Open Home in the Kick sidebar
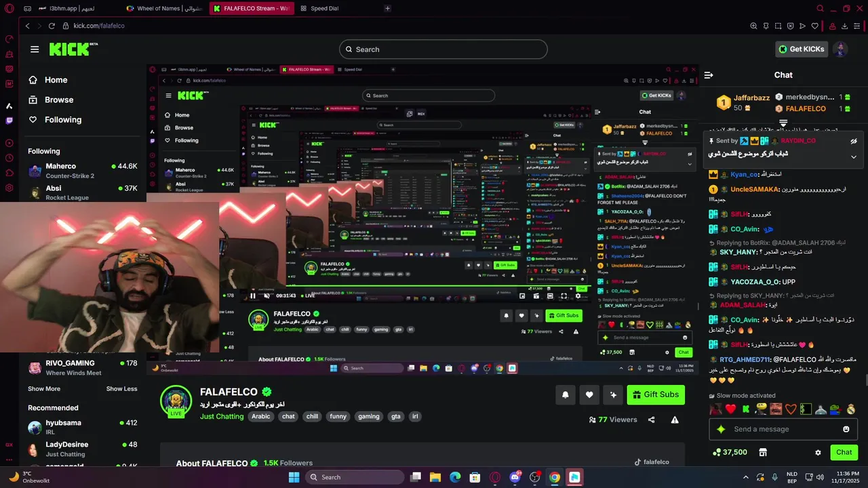 (x=56, y=80)
